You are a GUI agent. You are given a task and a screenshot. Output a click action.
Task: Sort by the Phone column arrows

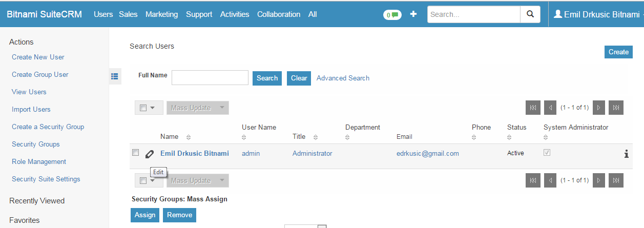[474, 137]
